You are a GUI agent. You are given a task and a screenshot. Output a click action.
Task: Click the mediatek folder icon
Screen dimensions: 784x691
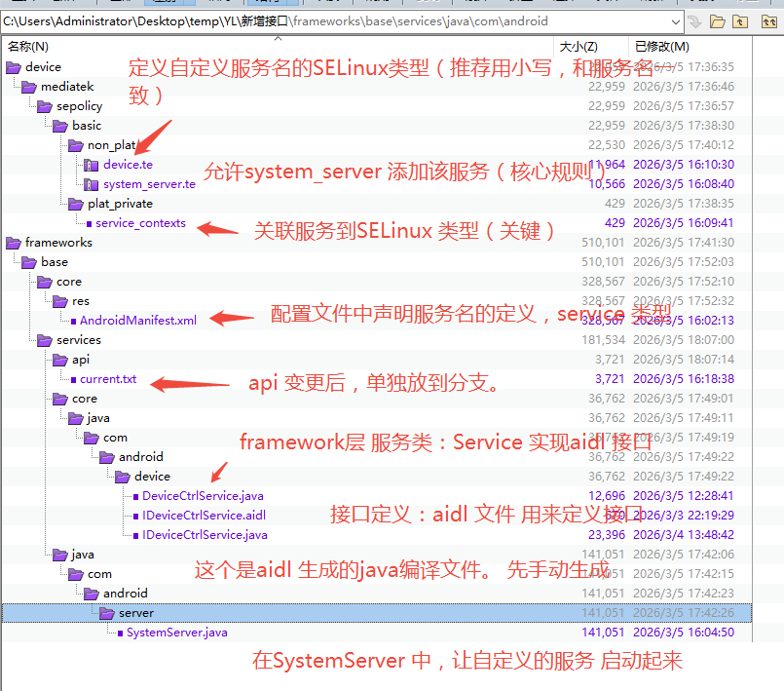coord(29,87)
